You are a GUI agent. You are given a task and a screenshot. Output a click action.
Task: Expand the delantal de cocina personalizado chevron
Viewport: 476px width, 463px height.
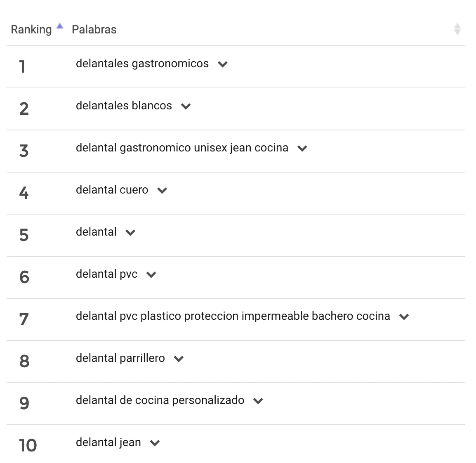tap(258, 401)
